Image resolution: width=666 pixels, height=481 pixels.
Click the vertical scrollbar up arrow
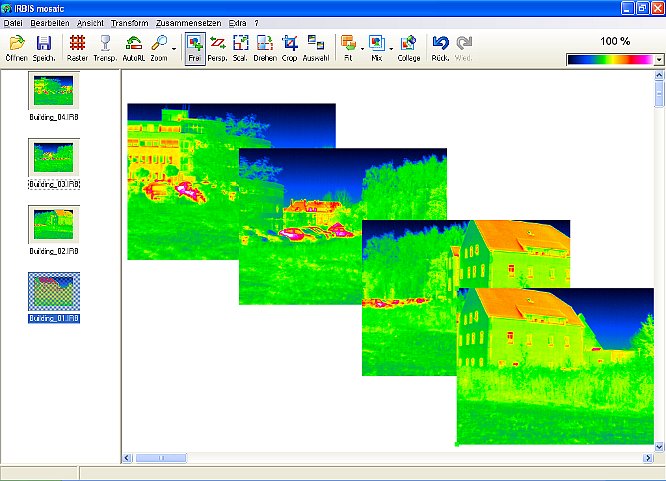tap(659, 75)
